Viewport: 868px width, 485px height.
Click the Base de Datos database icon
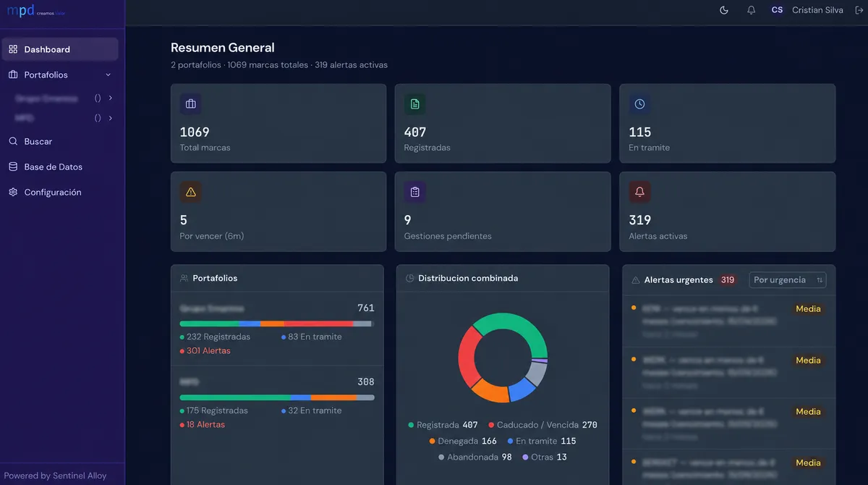13,166
